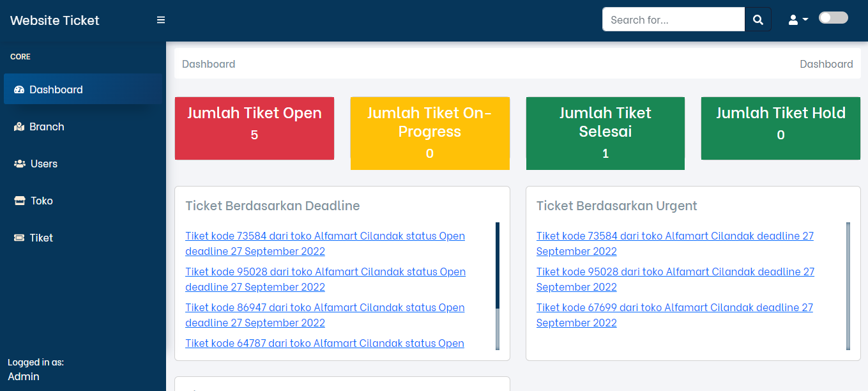Click the Deadline list scrollbar

click(498, 286)
